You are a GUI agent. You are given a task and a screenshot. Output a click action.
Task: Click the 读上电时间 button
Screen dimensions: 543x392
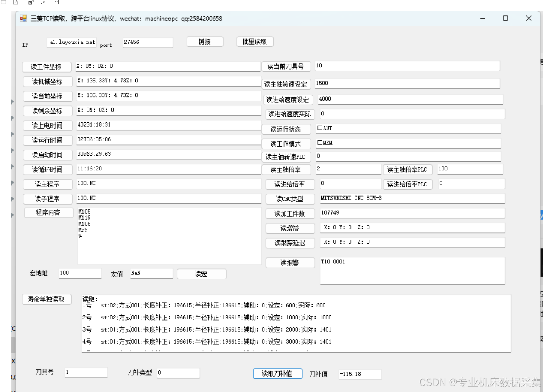click(x=47, y=126)
